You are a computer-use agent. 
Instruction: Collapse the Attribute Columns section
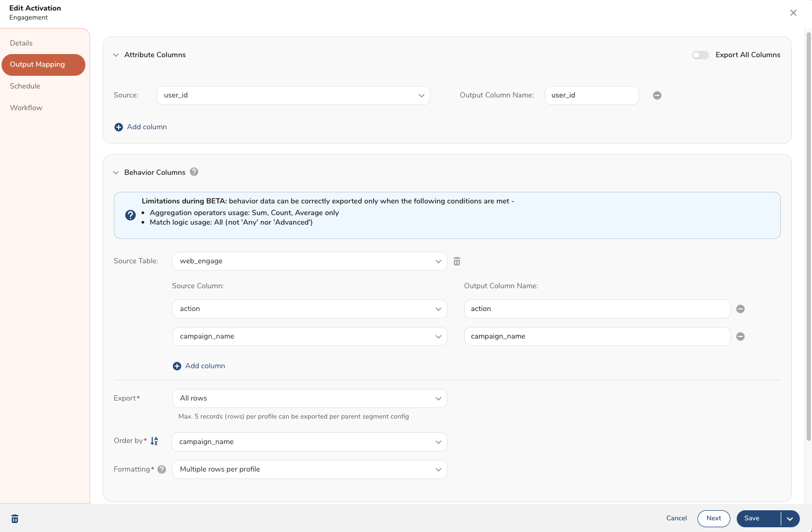pos(116,55)
